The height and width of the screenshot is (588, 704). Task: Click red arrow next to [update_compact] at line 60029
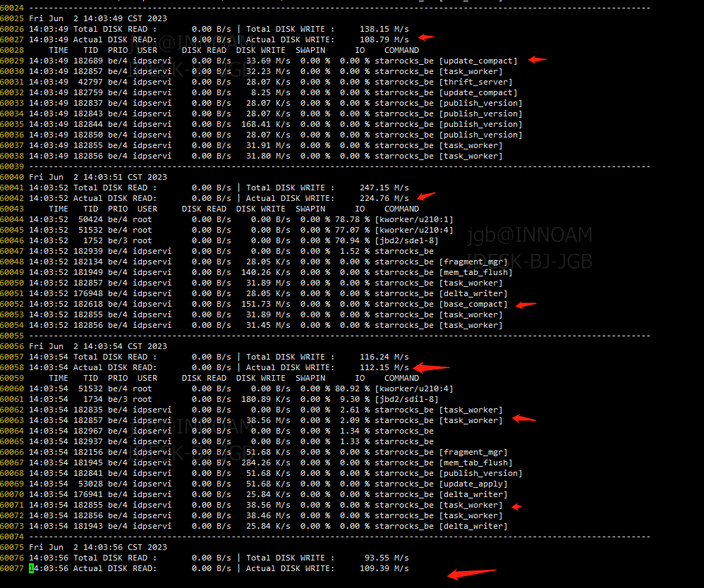tap(538, 60)
